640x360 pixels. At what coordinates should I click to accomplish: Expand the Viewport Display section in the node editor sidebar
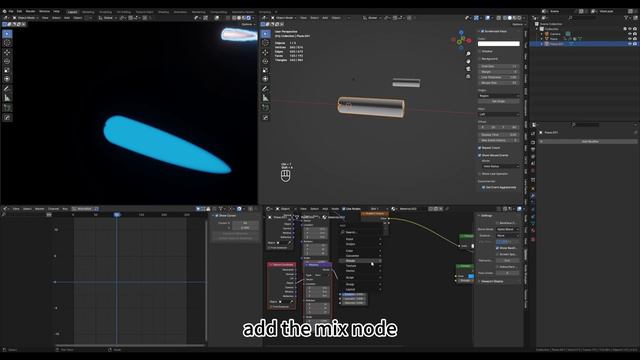(x=492, y=281)
